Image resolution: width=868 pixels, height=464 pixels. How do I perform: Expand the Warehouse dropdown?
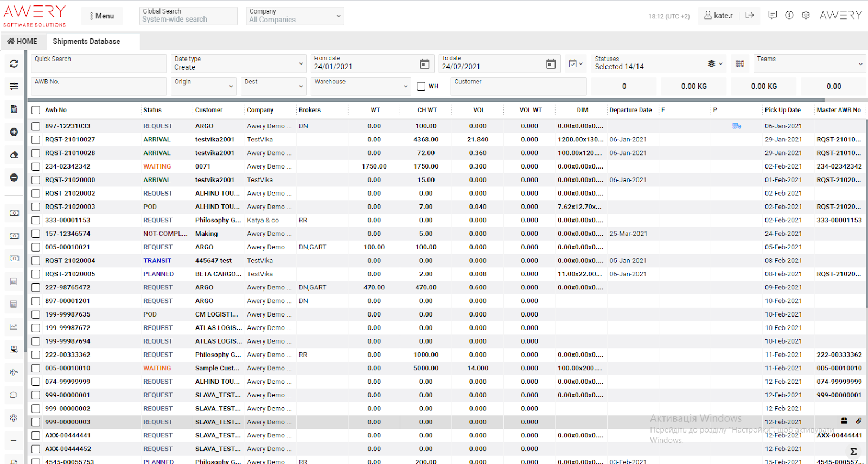(361, 86)
